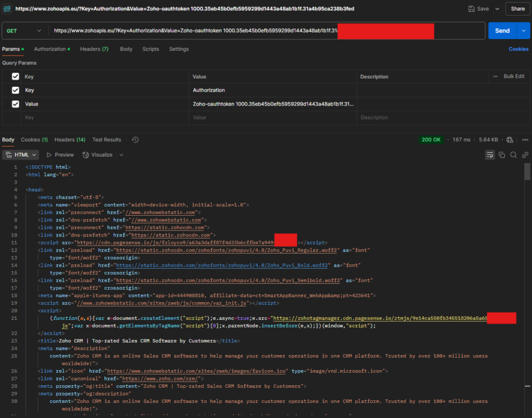Uncheck the 'Key' query param row checkbox
Image resolution: width=532 pixels, height=418 pixels.
pos(15,90)
